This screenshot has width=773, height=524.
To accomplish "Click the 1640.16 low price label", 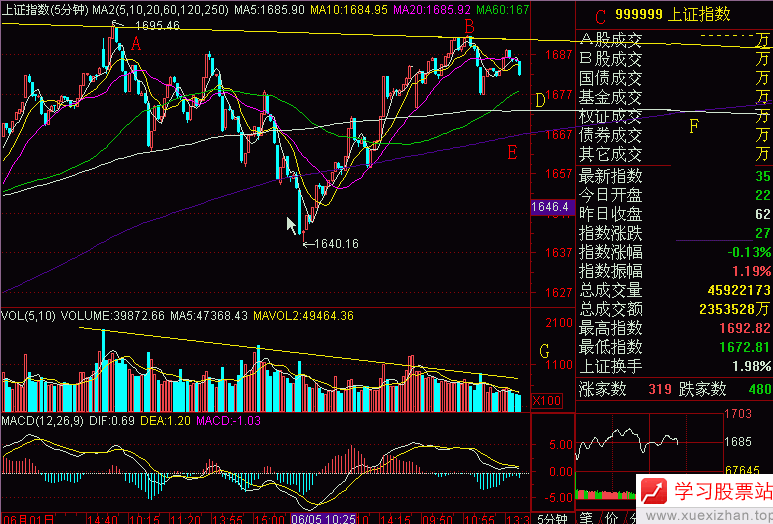I will click(x=336, y=244).
